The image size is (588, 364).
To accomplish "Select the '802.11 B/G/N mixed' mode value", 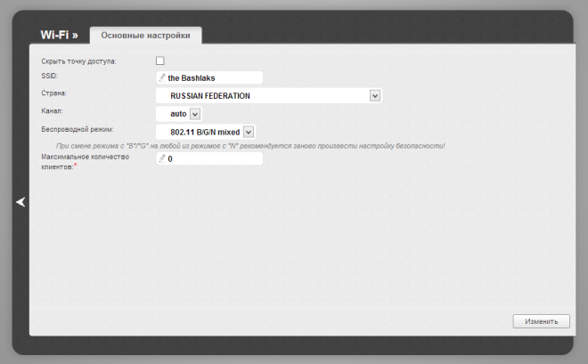I will 205,133.
